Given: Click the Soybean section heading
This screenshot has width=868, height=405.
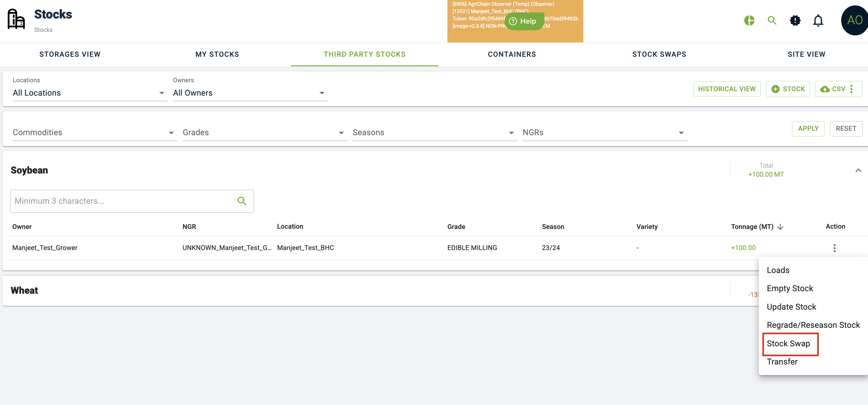Looking at the screenshot, I should 29,170.
